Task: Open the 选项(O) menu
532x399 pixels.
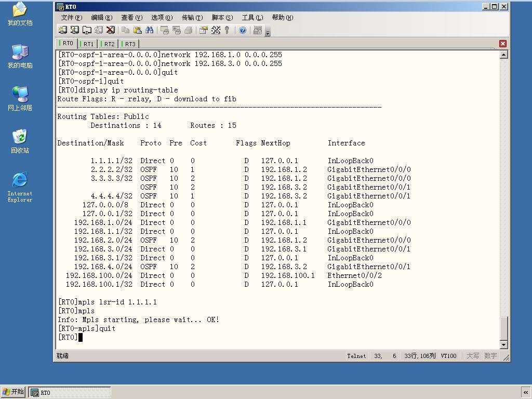Action: coord(162,18)
